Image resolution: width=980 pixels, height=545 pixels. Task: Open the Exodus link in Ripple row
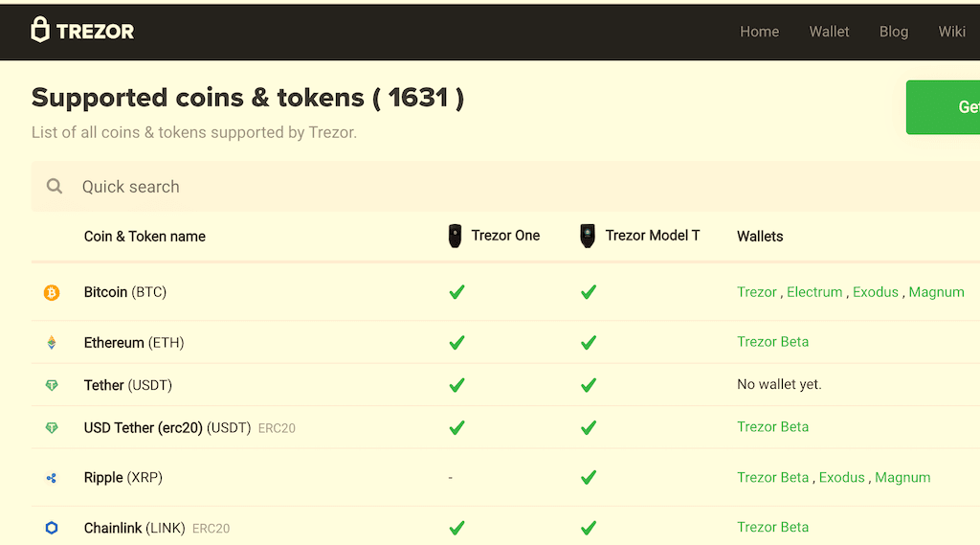842,477
